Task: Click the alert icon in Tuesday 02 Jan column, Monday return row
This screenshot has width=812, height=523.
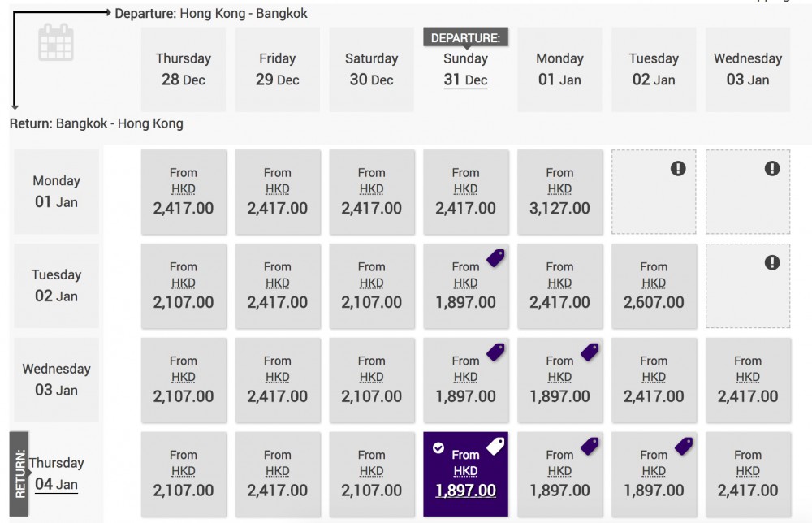Action: pos(676,170)
